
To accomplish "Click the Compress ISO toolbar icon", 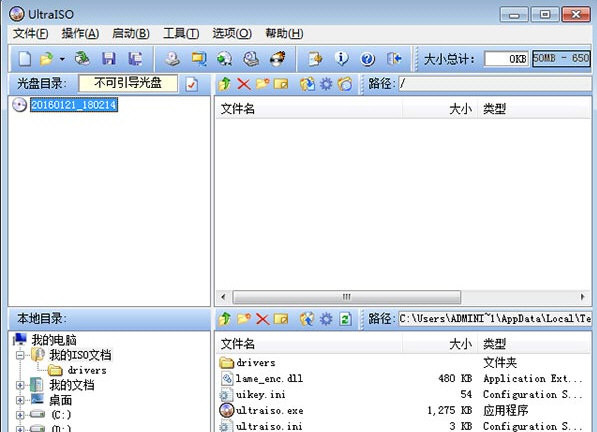I will coord(225,59).
